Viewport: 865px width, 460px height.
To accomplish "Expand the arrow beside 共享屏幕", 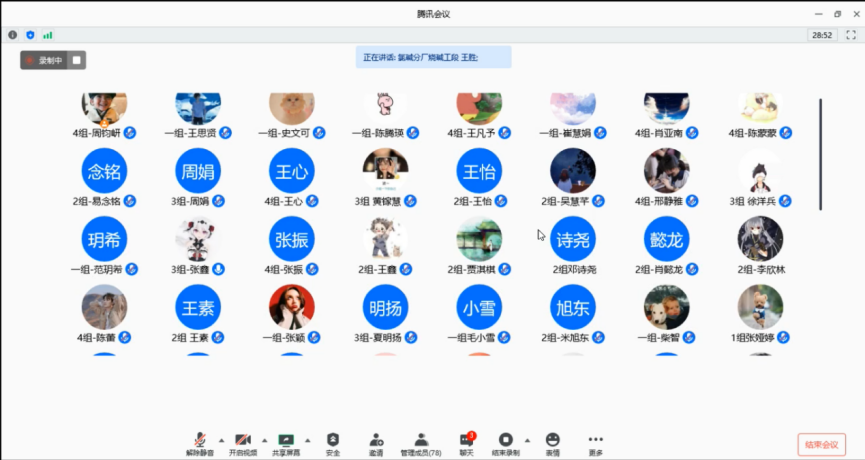I will click(309, 439).
